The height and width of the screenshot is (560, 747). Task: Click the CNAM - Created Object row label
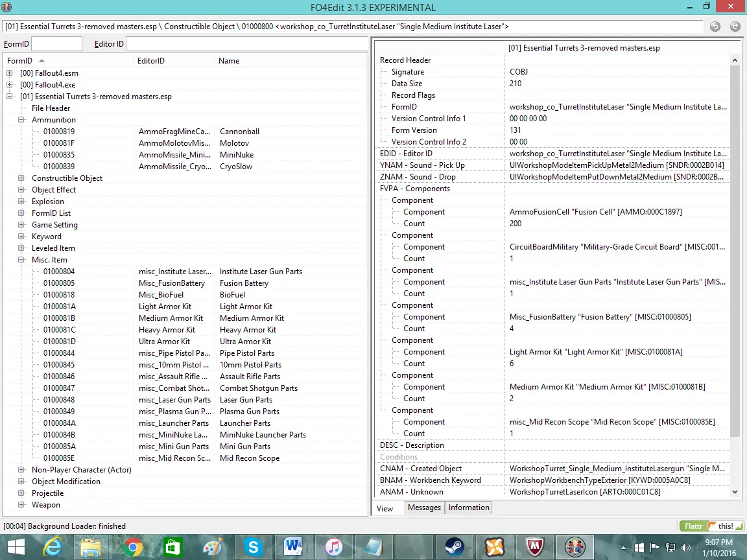[421, 469]
